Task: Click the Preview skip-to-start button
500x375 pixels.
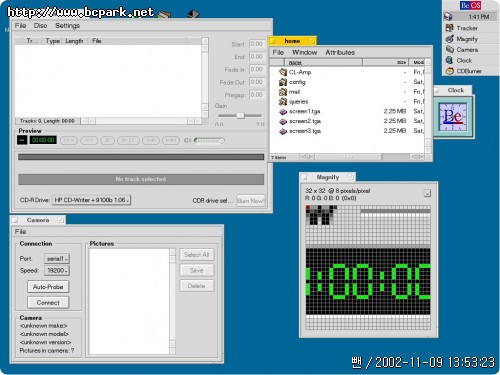Action: [69, 140]
